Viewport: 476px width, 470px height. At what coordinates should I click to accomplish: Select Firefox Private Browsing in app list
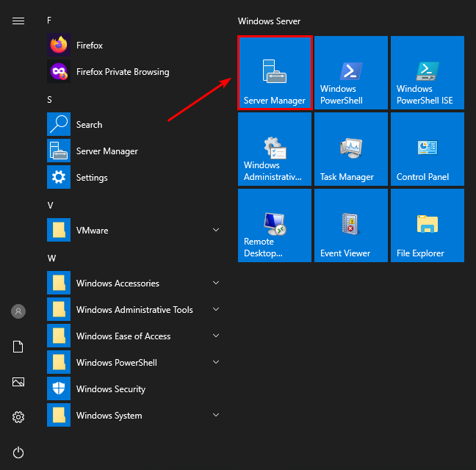click(122, 72)
